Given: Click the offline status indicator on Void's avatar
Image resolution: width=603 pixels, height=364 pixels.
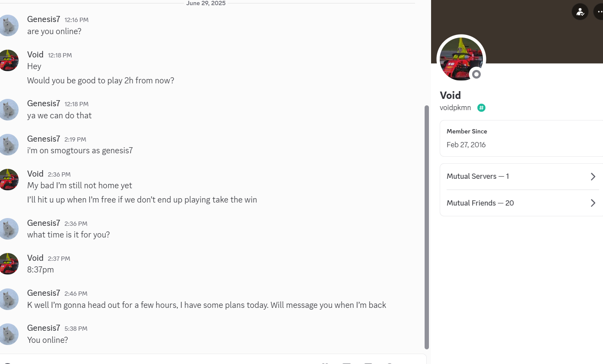Looking at the screenshot, I should (x=476, y=74).
